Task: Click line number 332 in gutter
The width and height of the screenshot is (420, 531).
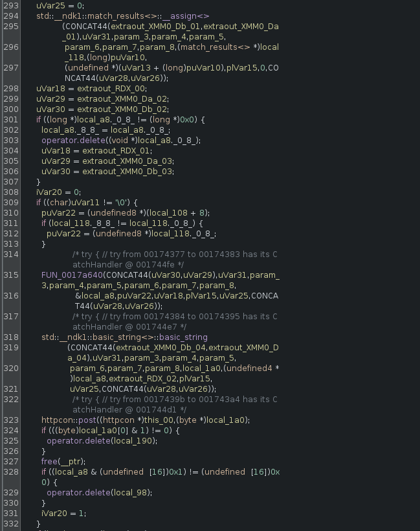Action: pyautogui.click(x=11, y=524)
